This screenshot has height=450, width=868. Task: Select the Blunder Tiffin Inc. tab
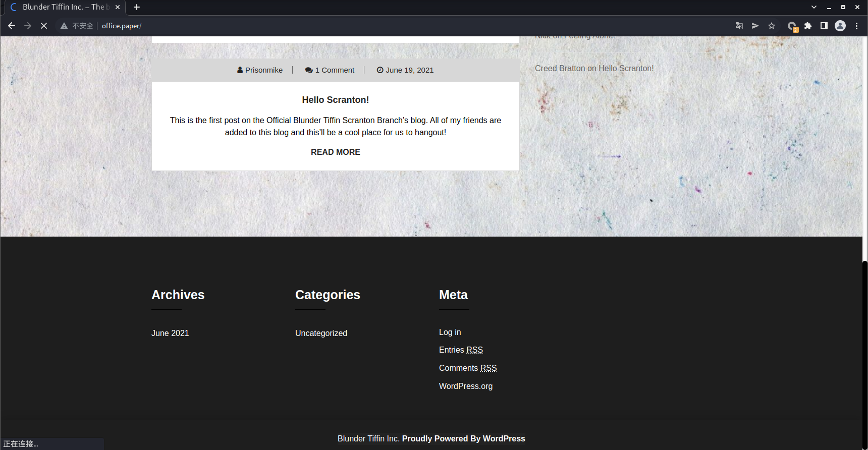pos(65,7)
